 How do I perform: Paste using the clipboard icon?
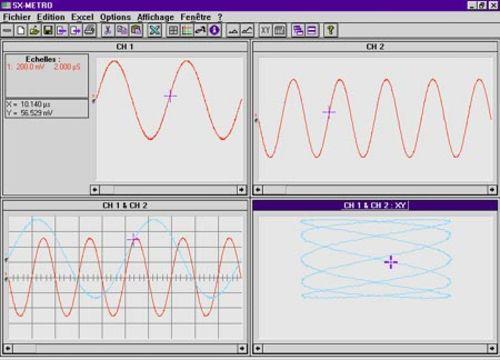[136, 30]
